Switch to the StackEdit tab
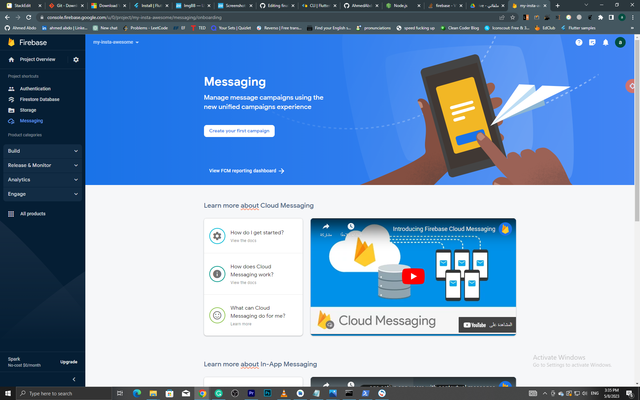This screenshot has height=400, width=640. (24, 6)
